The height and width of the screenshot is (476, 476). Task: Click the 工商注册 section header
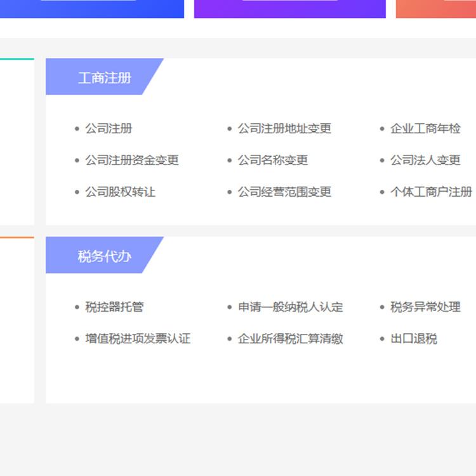click(x=104, y=77)
